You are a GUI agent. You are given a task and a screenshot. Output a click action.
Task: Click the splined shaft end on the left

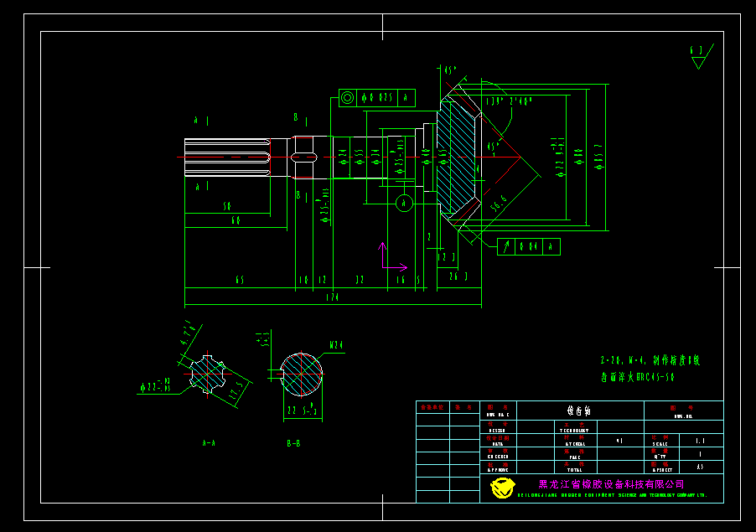(x=227, y=158)
